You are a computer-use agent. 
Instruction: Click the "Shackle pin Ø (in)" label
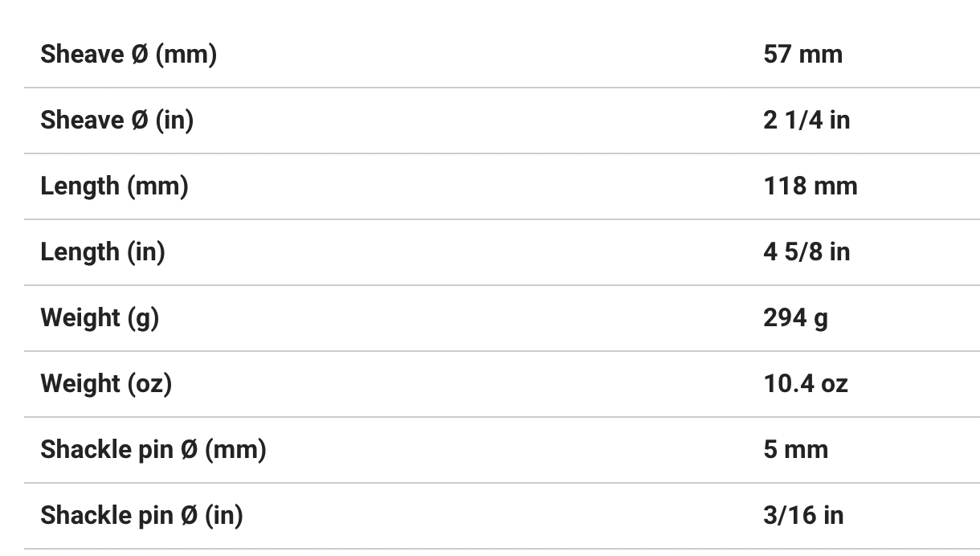click(x=141, y=515)
